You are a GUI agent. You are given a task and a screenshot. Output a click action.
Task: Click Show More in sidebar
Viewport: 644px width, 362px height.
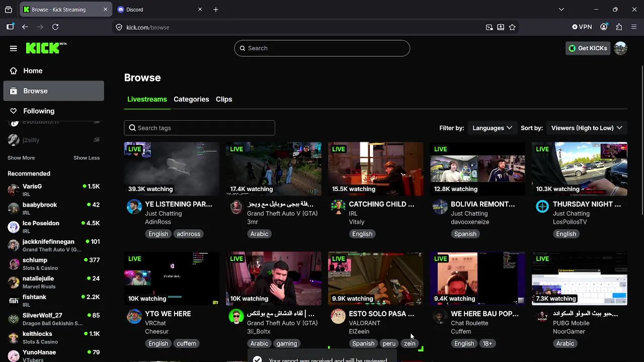21,158
